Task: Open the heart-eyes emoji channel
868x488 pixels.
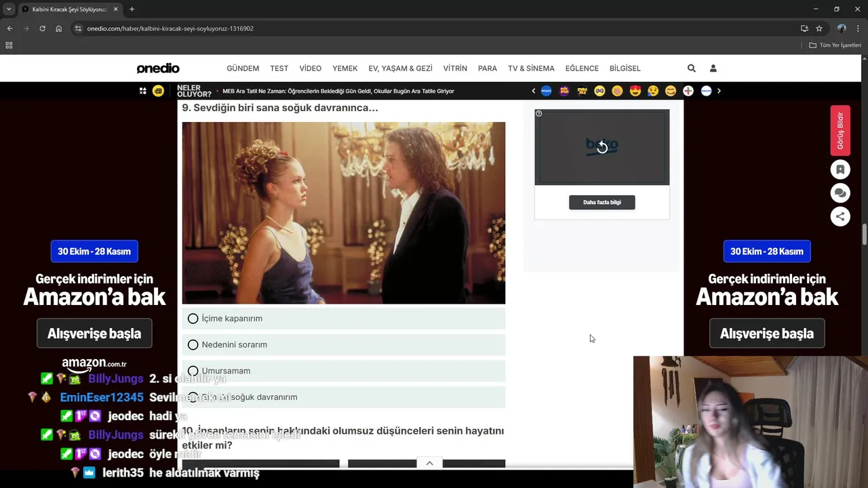Action: 635,91
